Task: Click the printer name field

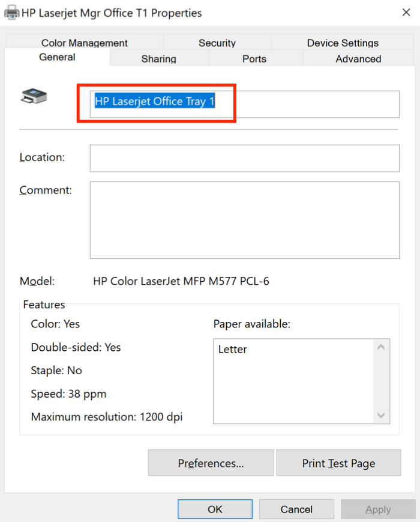Action: pyautogui.click(x=245, y=104)
